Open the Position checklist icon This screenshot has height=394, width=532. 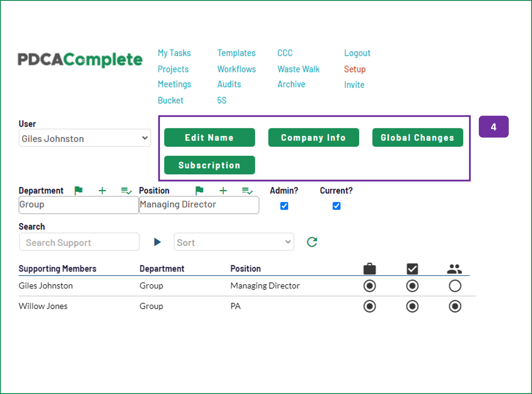pyautogui.click(x=247, y=191)
